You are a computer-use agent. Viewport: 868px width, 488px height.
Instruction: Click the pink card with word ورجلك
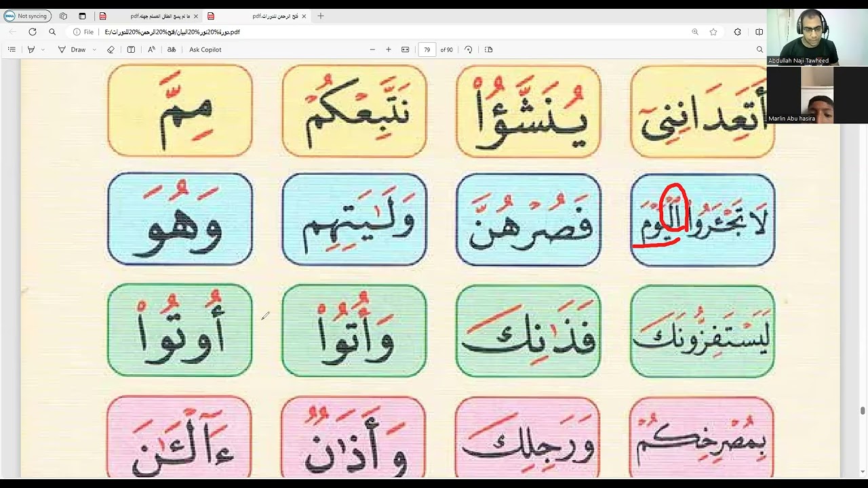tap(528, 437)
